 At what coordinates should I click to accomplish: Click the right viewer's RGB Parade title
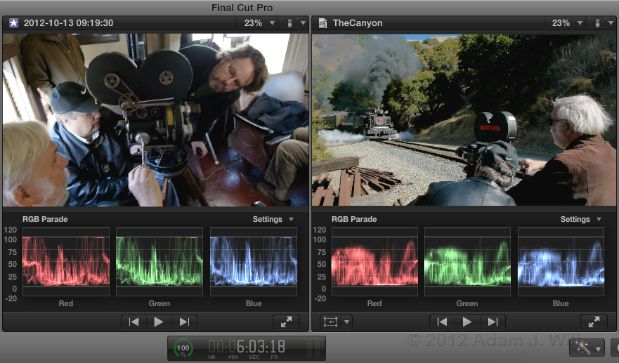point(354,219)
